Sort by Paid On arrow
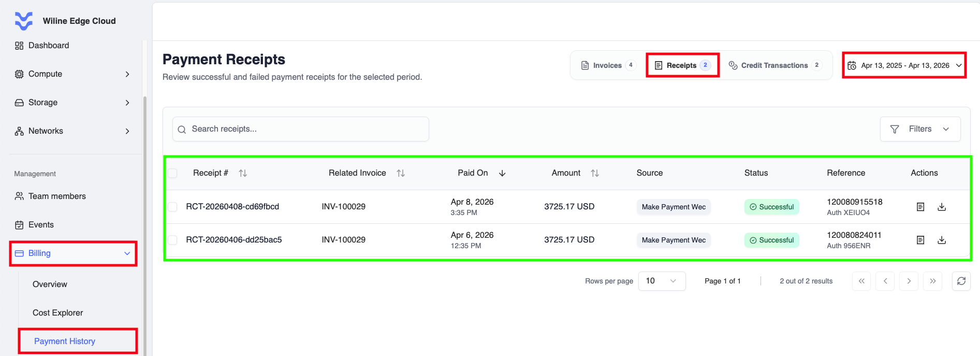Viewport: 980px width, 356px height. pyautogui.click(x=502, y=173)
